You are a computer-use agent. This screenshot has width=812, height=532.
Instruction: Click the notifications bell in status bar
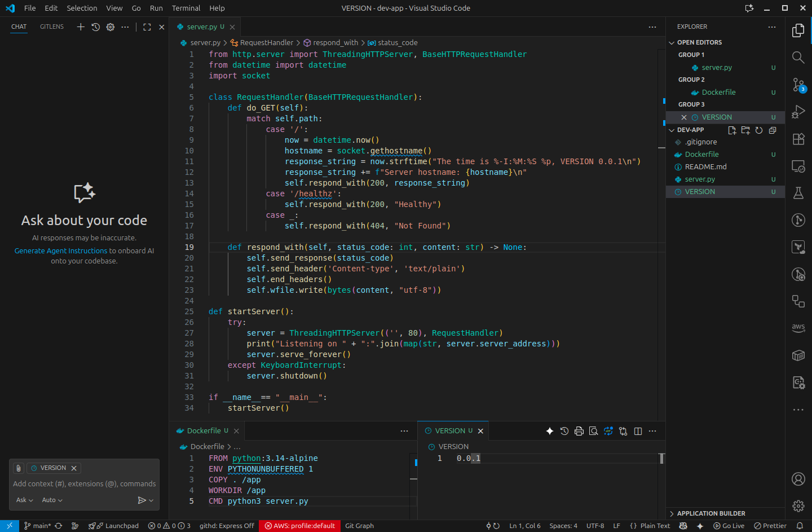[x=800, y=526]
